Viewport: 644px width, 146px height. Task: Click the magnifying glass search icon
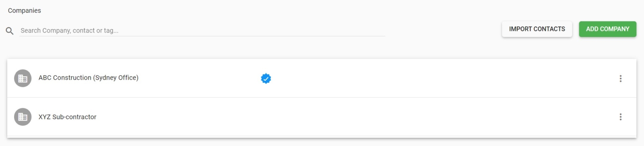point(10,31)
